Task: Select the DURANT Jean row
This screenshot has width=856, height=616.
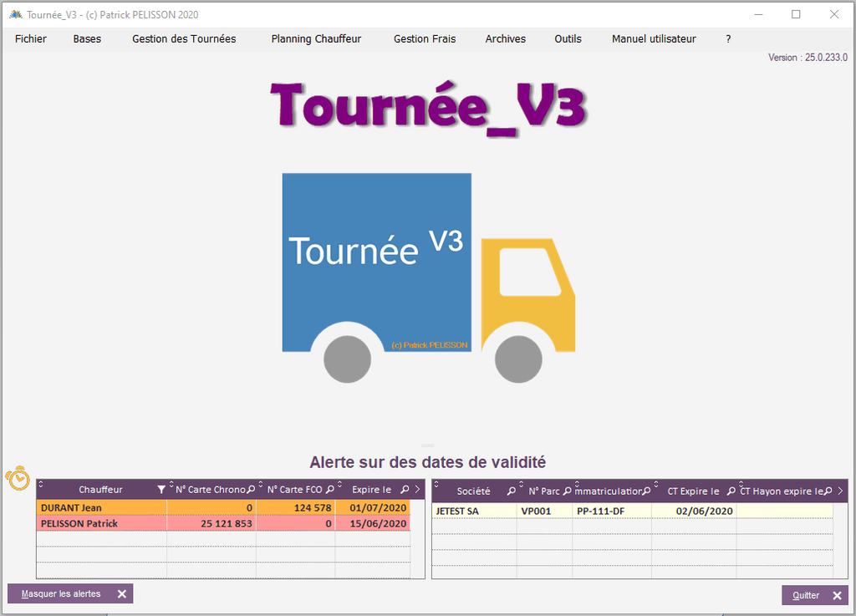Action: pos(223,507)
